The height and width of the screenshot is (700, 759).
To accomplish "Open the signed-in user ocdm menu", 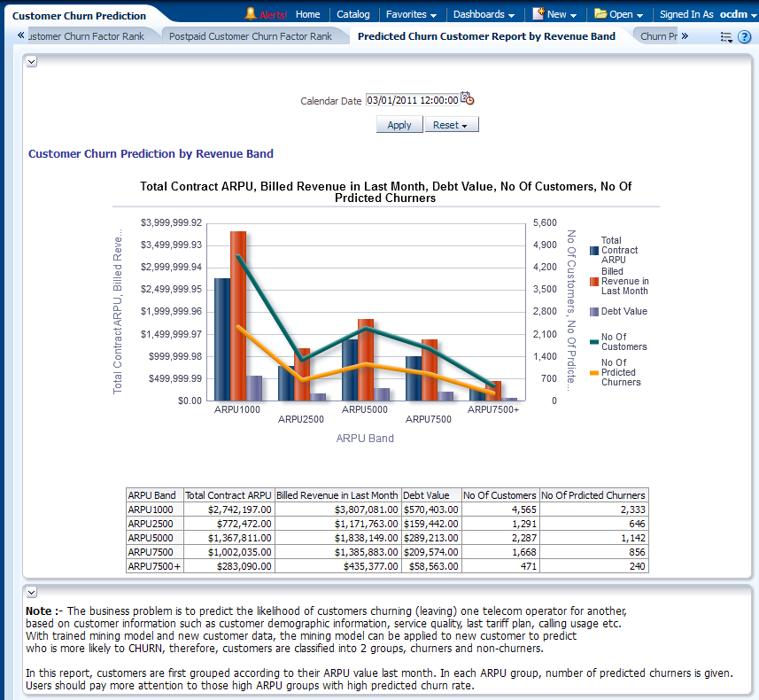I will [x=737, y=14].
